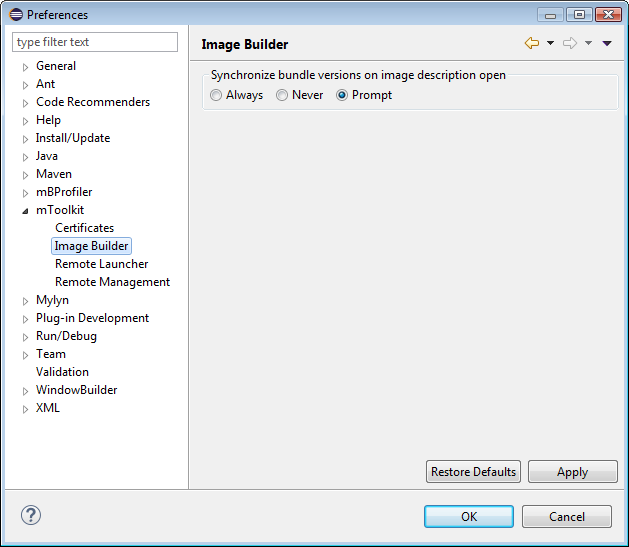629x547 pixels.
Task: Expand the Plug-in Development node
Action: click(x=25, y=319)
